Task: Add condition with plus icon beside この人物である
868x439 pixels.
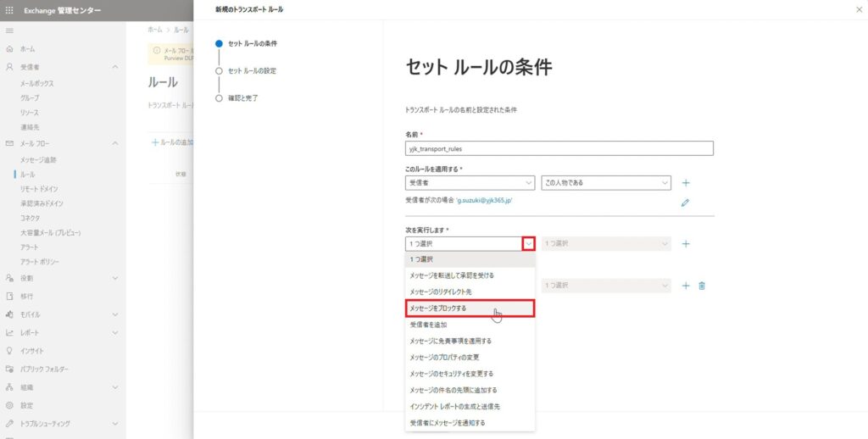Action: (686, 183)
